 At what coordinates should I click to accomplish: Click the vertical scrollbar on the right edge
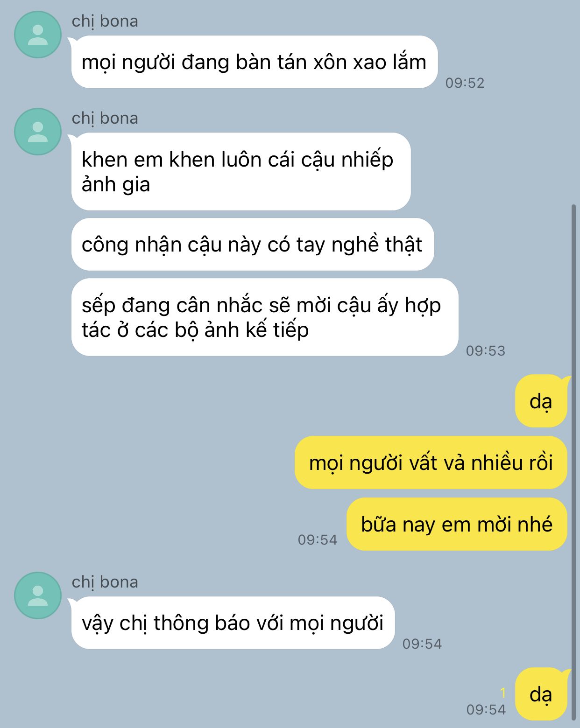coord(574,462)
